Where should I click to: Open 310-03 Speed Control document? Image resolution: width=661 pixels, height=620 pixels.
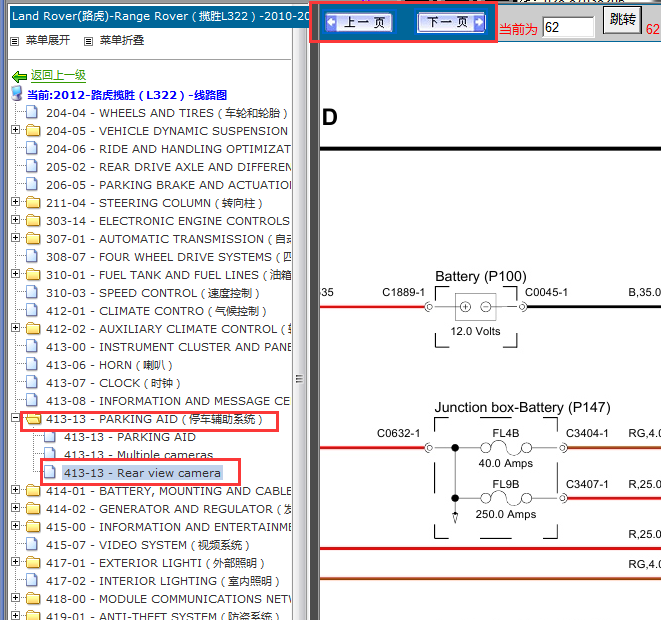(153, 293)
